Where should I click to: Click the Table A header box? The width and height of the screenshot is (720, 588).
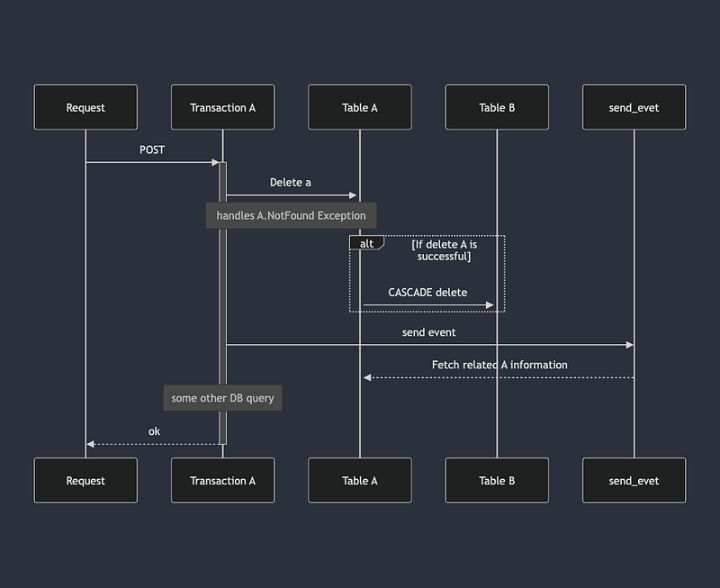(360, 107)
